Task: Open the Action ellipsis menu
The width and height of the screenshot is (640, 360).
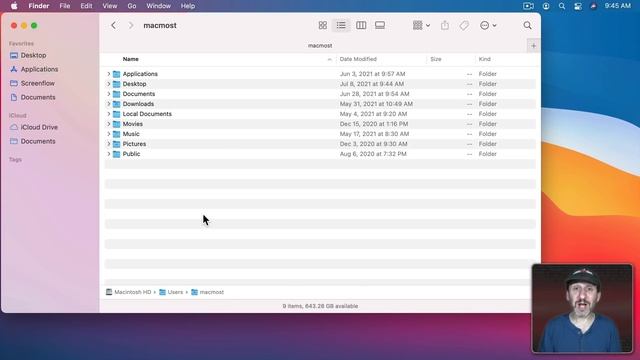Action: 488,25
